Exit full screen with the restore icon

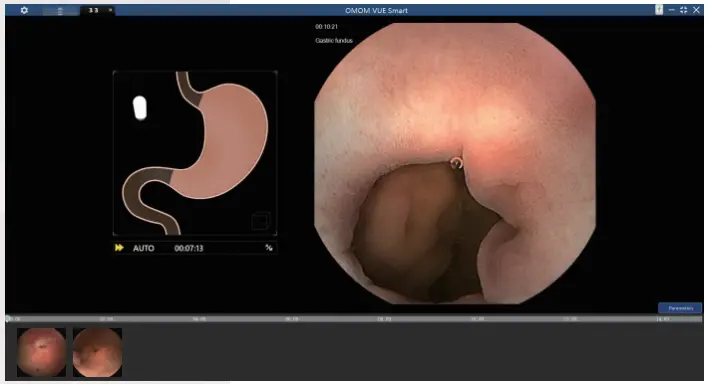(684, 10)
